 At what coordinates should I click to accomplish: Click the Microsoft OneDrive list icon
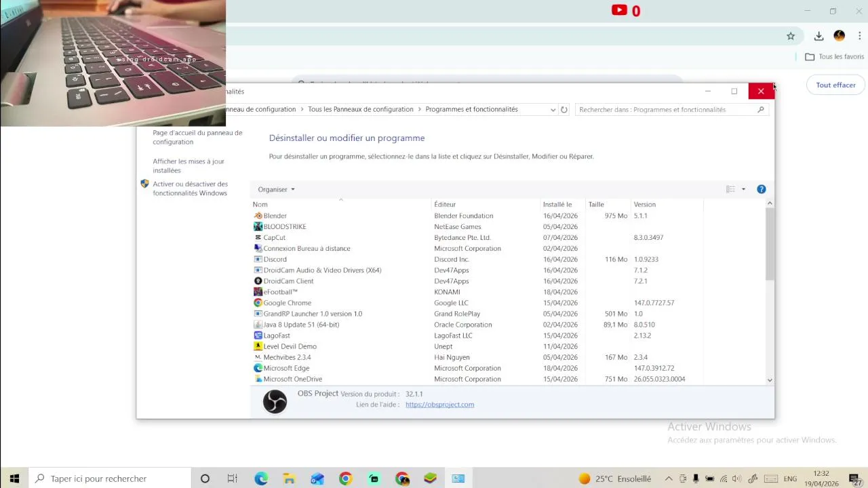tap(258, 379)
